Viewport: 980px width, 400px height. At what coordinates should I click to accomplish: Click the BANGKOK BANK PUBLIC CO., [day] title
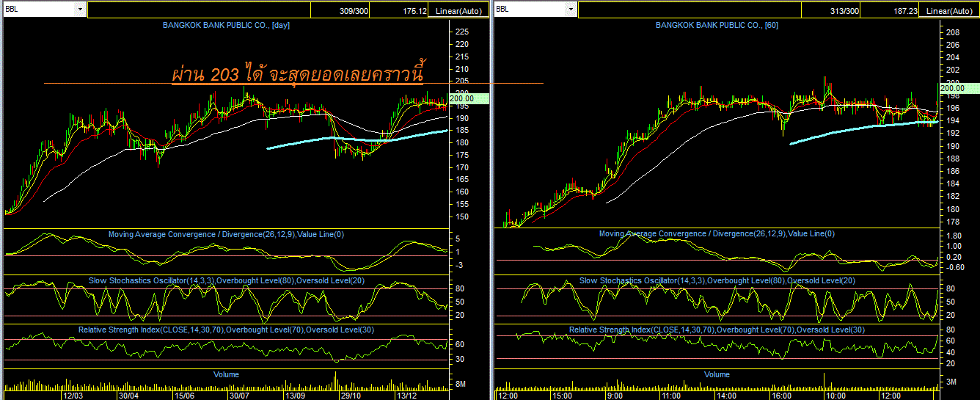pyautogui.click(x=227, y=25)
